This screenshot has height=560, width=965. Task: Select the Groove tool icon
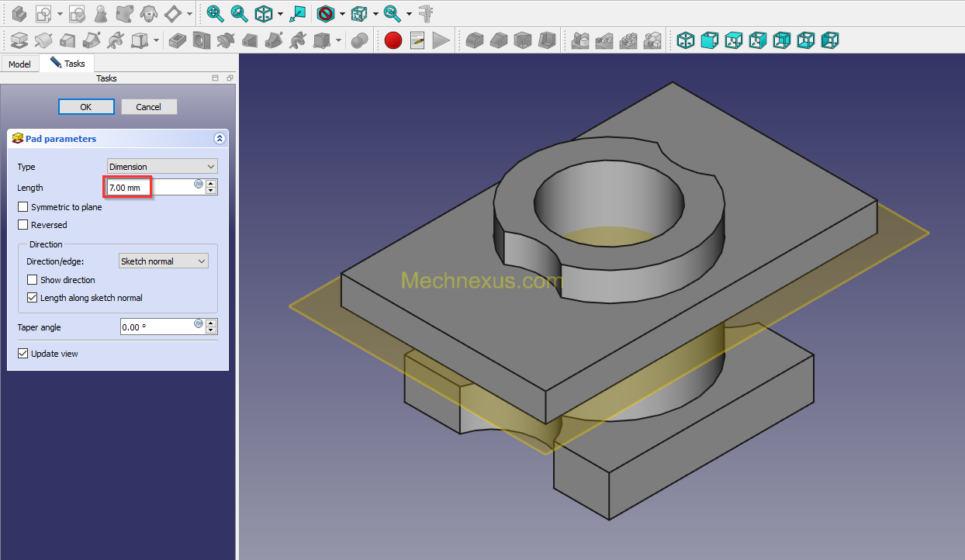pos(225,40)
